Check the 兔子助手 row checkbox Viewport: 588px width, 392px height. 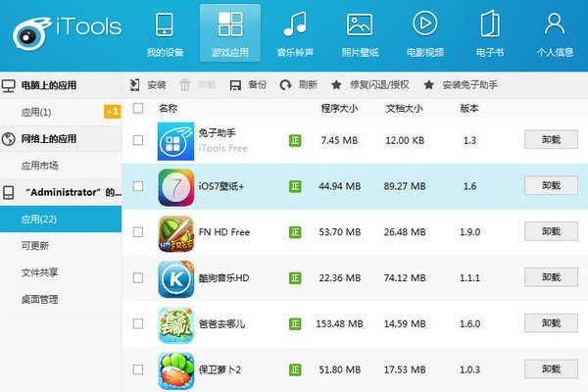[x=138, y=140]
